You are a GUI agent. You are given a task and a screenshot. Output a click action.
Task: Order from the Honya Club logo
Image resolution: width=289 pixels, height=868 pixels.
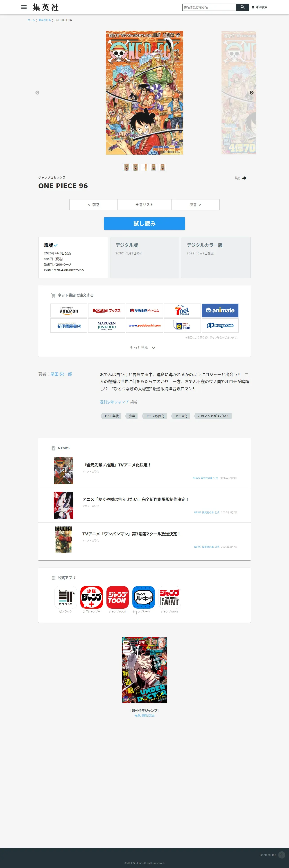coord(220,325)
